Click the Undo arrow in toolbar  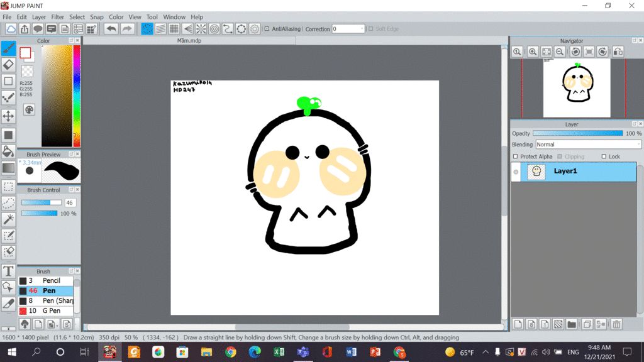111,29
